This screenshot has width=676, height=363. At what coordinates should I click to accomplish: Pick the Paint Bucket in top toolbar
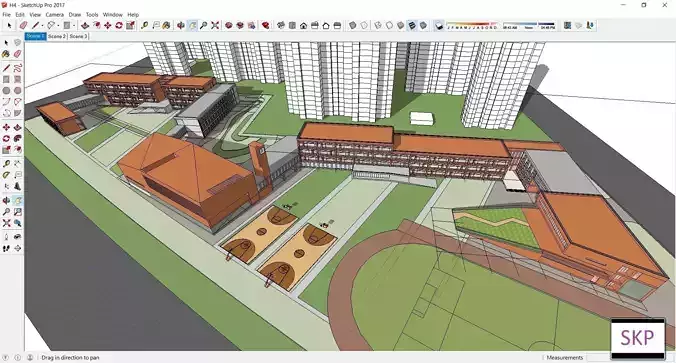pos(166,25)
